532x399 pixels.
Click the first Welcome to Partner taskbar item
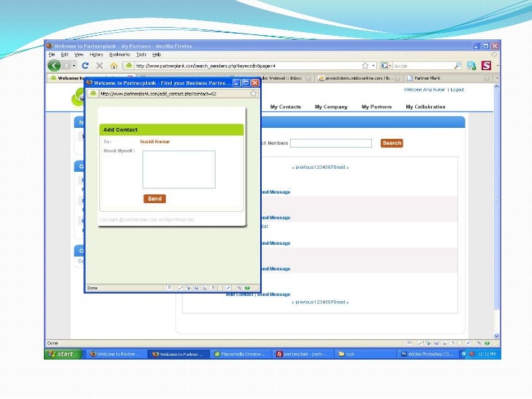116,354
